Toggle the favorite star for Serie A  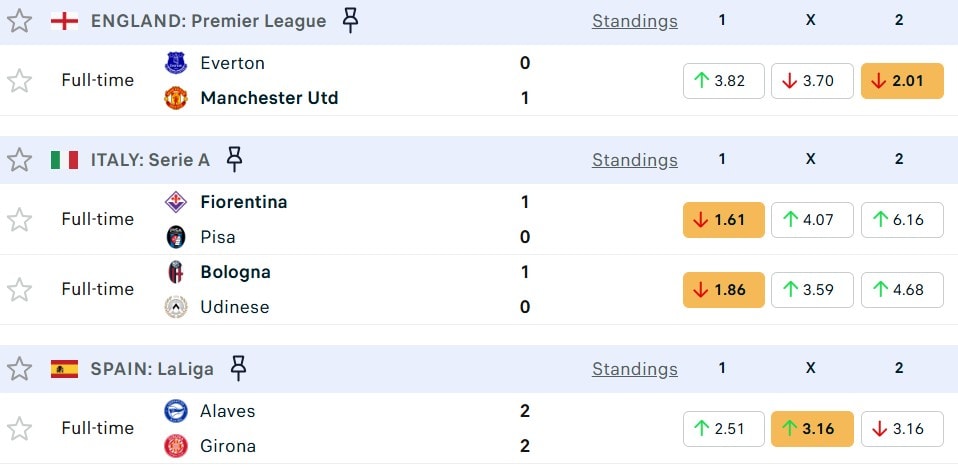point(20,160)
